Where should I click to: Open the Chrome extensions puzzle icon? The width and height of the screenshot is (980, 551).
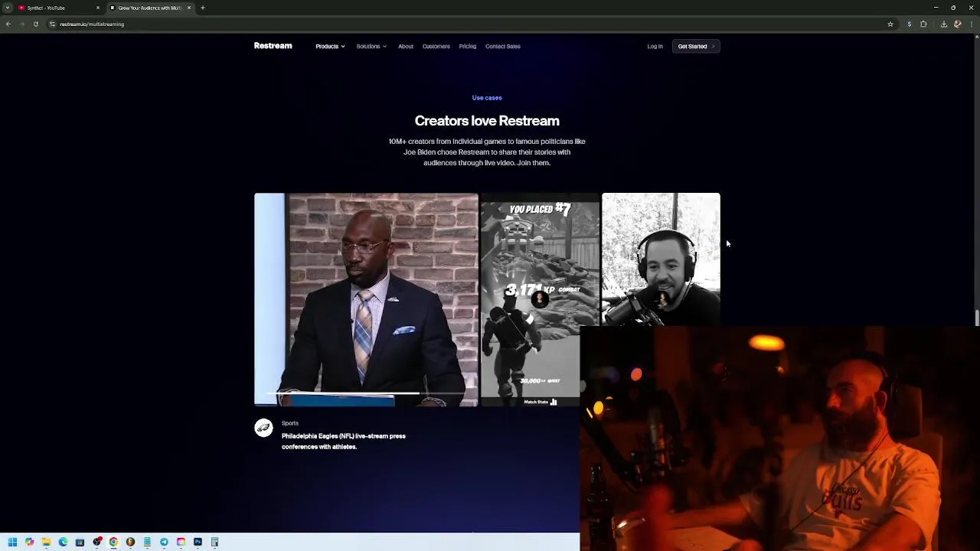tap(923, 24)
